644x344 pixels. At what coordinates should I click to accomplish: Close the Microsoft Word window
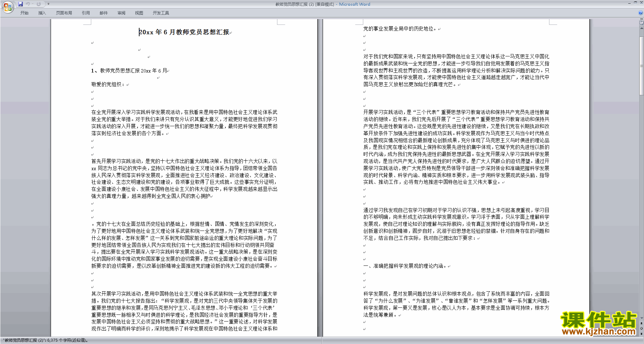641,3
